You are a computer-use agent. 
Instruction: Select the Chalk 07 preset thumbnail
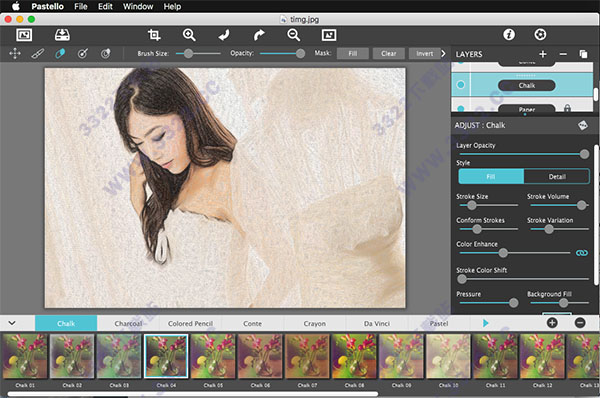(307, 356)
